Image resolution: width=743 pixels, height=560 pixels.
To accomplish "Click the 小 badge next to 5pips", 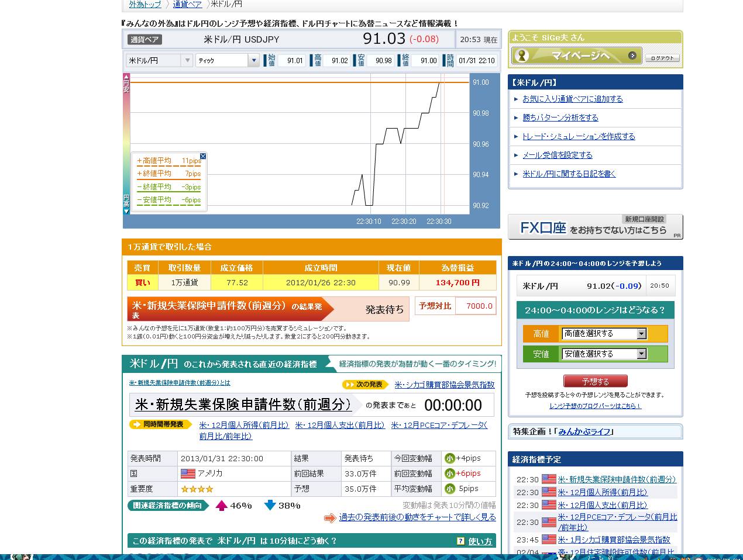I will [449, 489].
